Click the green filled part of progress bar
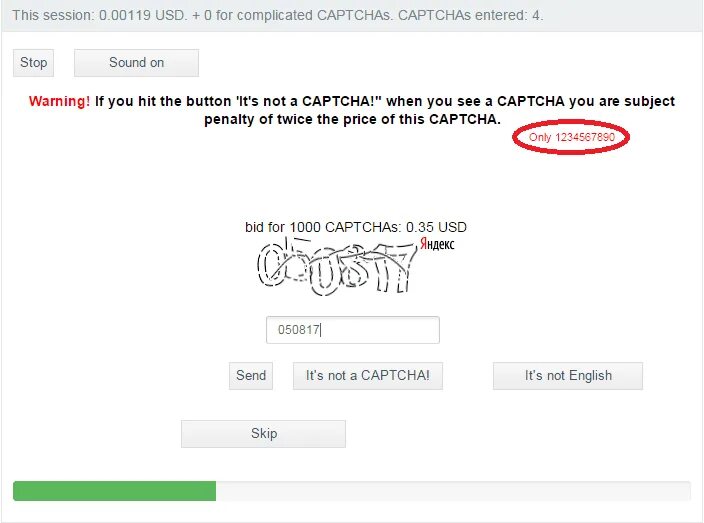 pos(114,491)
